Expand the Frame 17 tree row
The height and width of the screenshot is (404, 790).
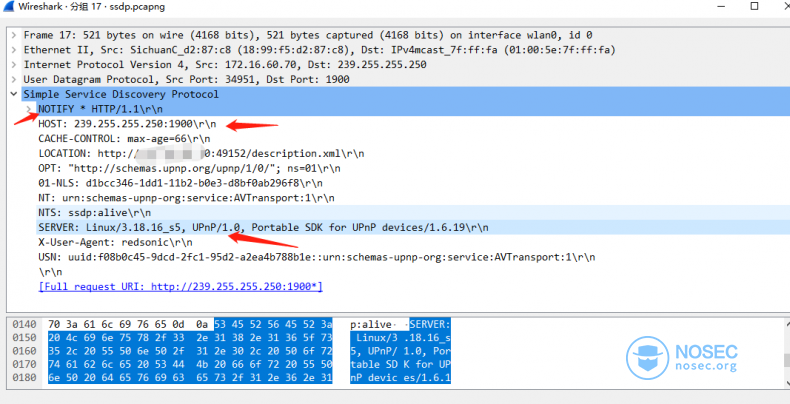(14, 35)
